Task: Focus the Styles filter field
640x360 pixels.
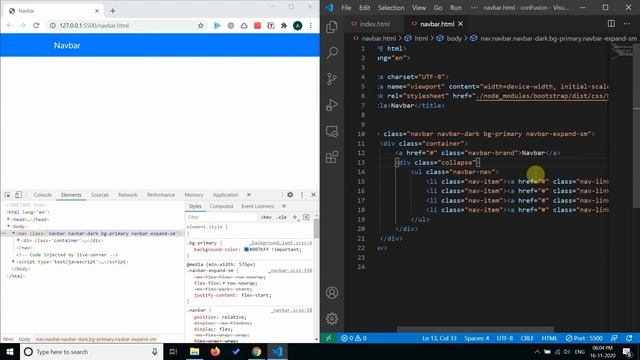Action: [x=222, y=217]
